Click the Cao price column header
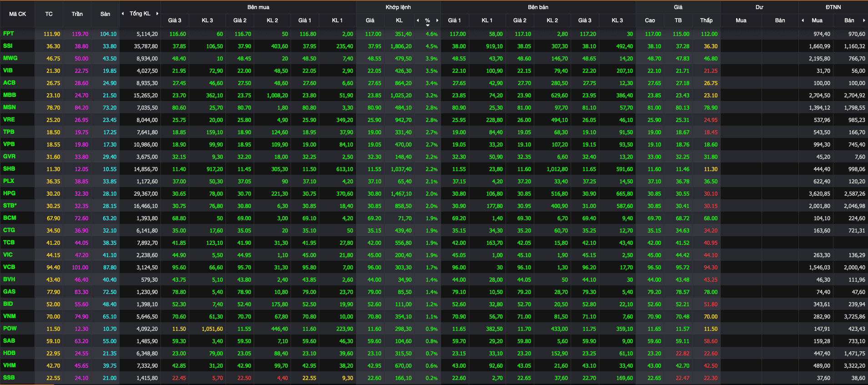 click(650, 20)
